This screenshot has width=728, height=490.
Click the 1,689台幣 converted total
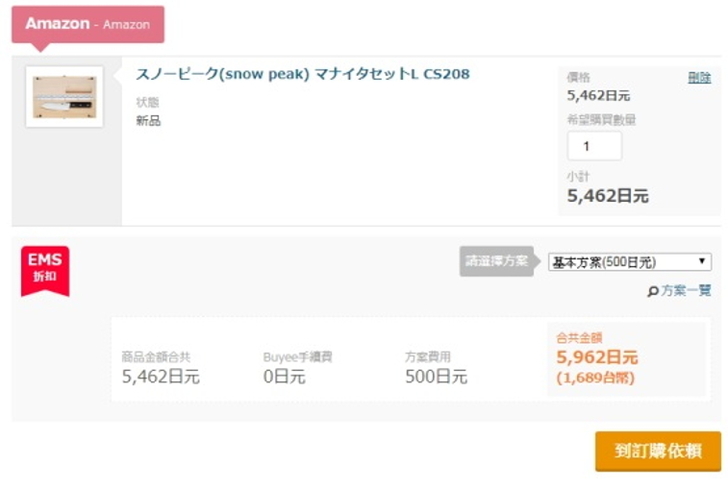[595, 378]
